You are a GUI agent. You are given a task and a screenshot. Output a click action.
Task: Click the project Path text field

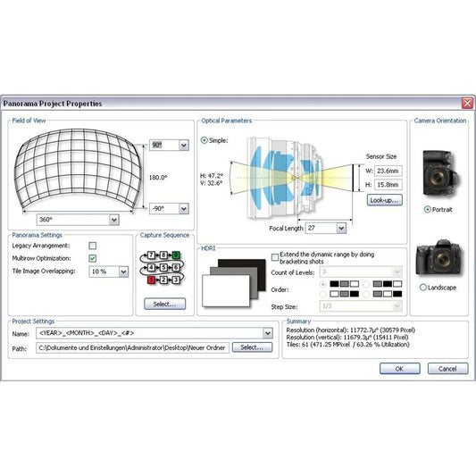(133, 347)
